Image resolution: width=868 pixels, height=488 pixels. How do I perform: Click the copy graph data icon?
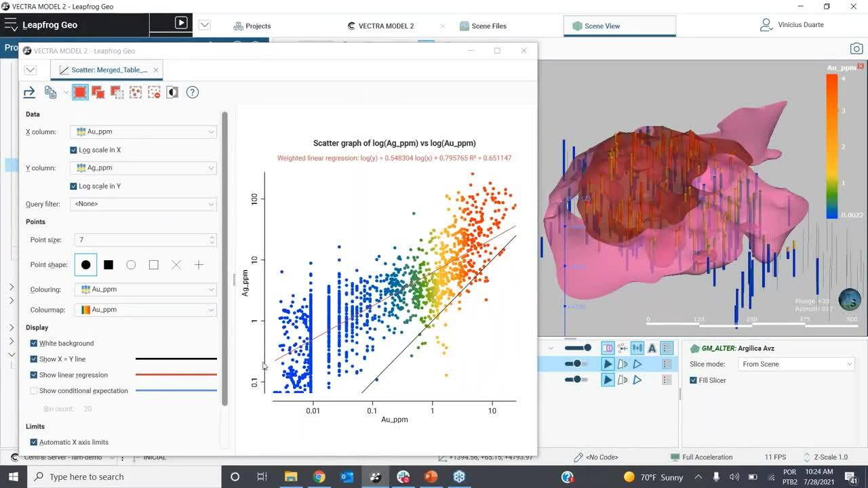click(x=50, y=92)
